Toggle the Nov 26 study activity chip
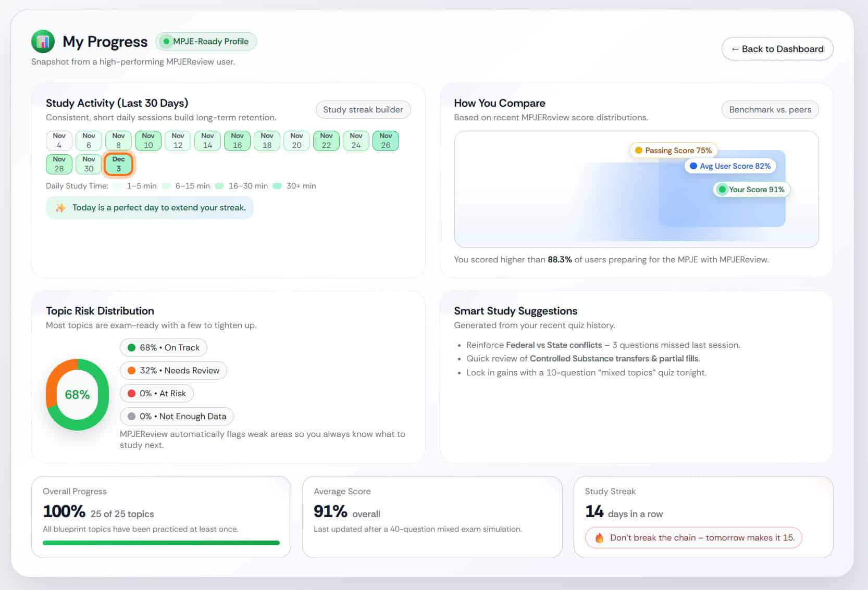 coord(386,141)
